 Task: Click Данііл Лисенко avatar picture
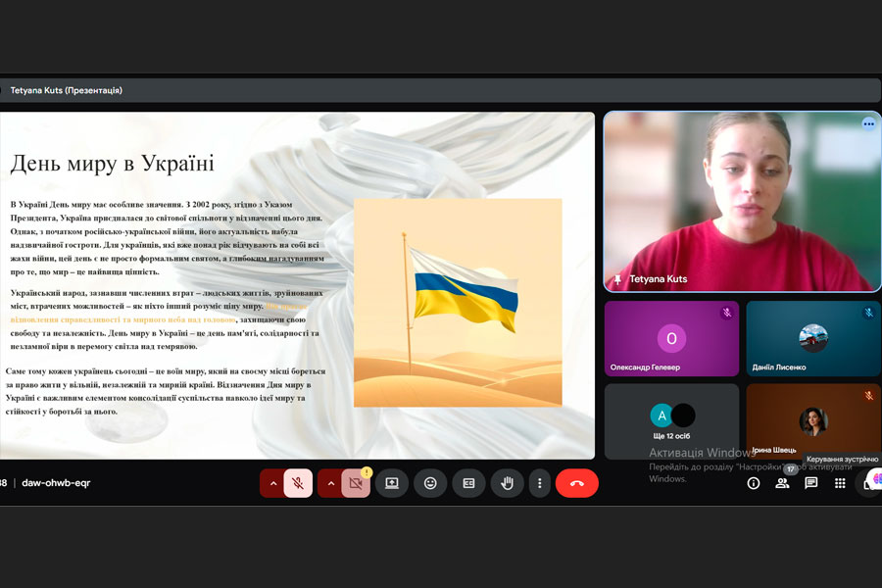coord(813,338)
